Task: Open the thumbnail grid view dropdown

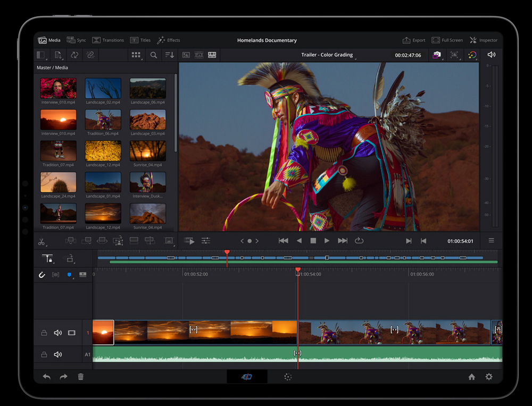Action: click(x=136, y=55)
